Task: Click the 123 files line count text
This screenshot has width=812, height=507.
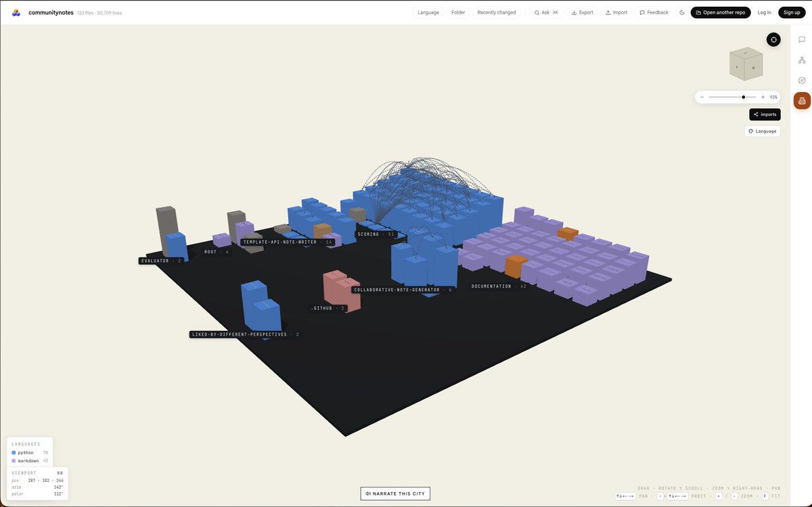Action: point(99,13)
